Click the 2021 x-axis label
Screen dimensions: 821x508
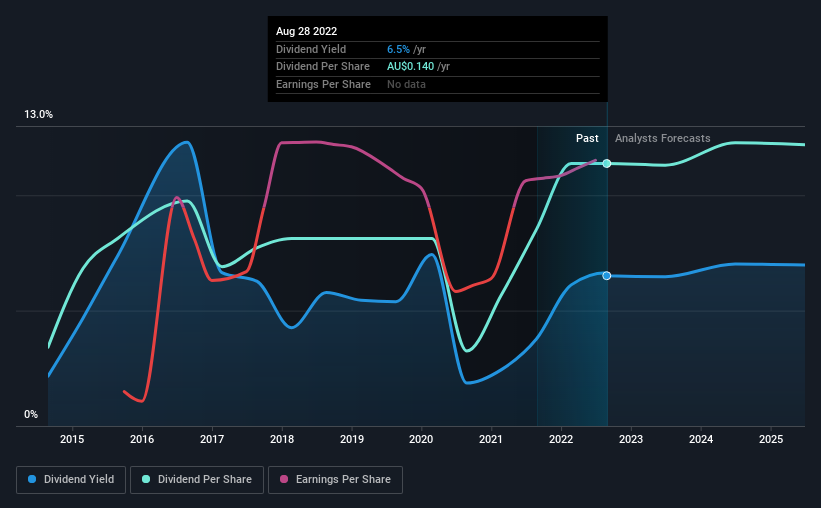(491, 439)
